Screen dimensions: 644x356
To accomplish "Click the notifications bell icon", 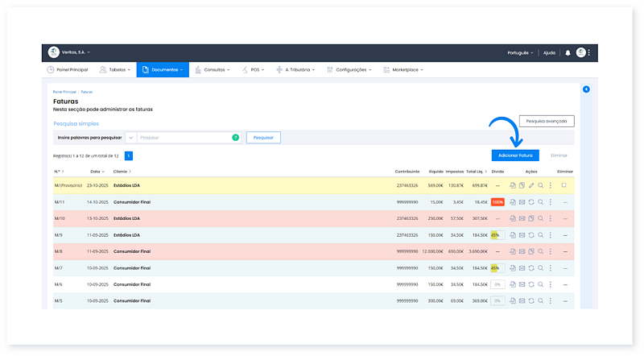I will coord(568,52).
